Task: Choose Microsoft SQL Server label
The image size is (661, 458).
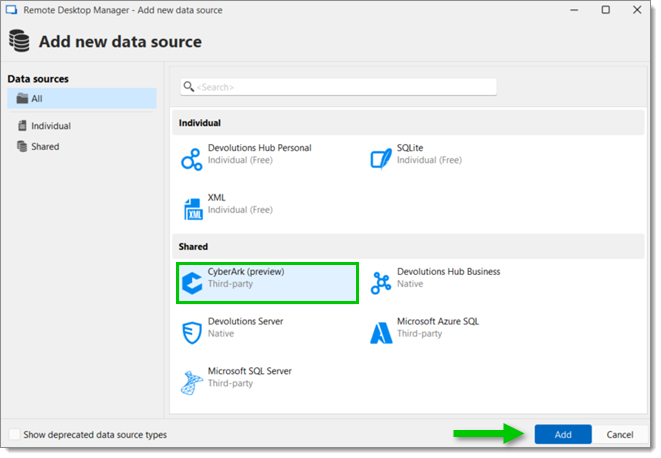Action: [250, 371]
